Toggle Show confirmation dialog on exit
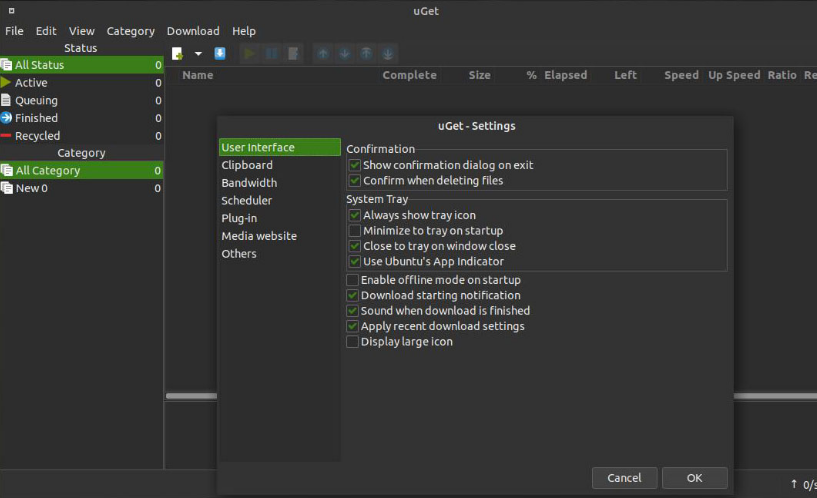817x498 pixels. point(355,165)
